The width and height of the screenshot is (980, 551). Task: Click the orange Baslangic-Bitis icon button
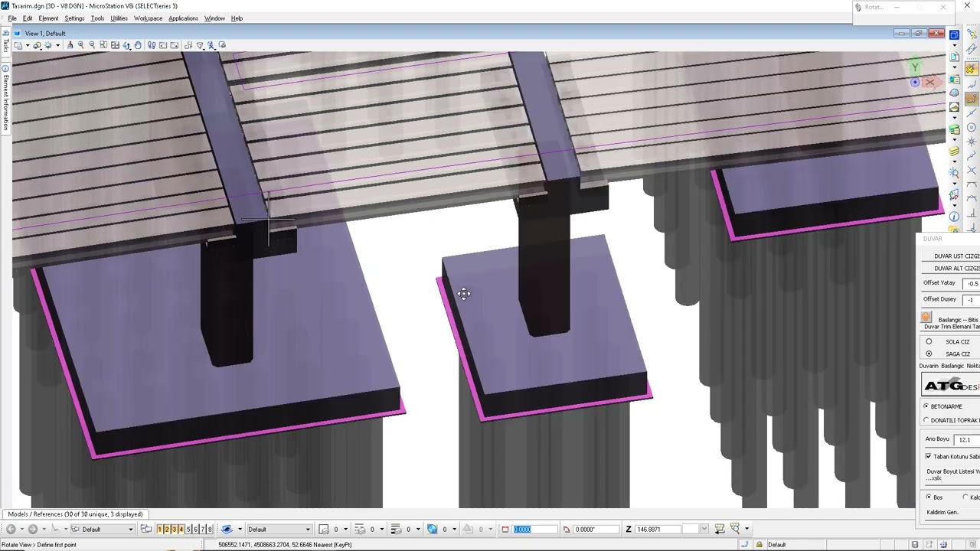tap(926, 318)
